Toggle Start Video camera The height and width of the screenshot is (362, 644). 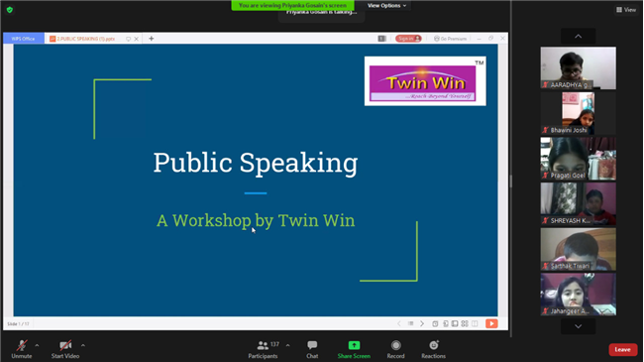(65, 349)
